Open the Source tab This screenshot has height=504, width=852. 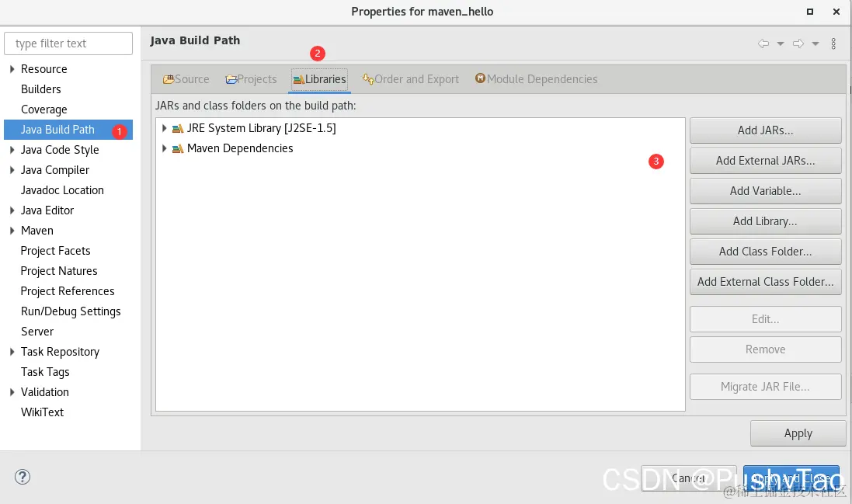pyautogui.click(x=186, y=79)
